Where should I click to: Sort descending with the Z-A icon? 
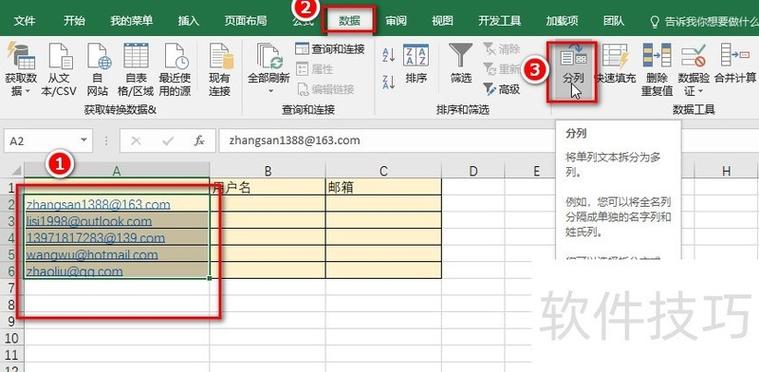[x=389, y=82]
